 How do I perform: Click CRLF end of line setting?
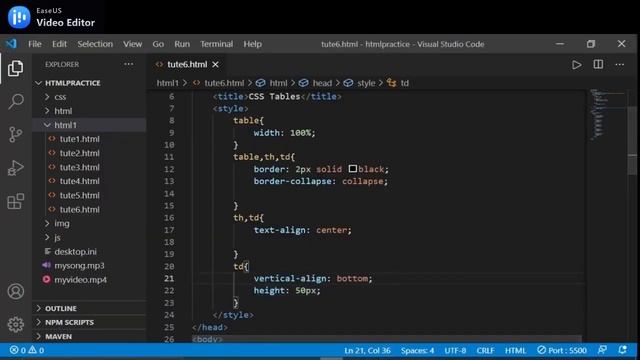pos(485,350)
